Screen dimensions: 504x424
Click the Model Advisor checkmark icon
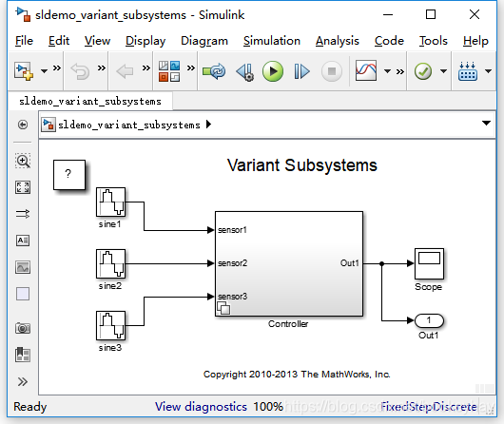click(x=423, y=71)
